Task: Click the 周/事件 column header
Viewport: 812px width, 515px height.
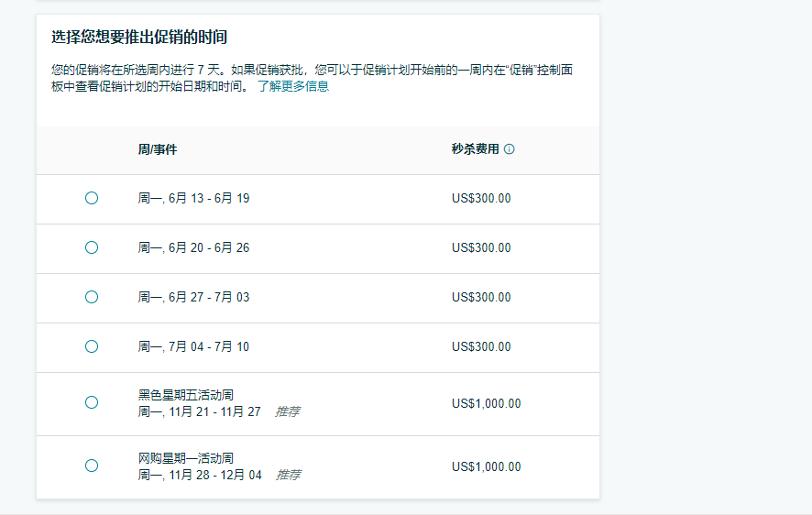Action: (x=158, y=149)
